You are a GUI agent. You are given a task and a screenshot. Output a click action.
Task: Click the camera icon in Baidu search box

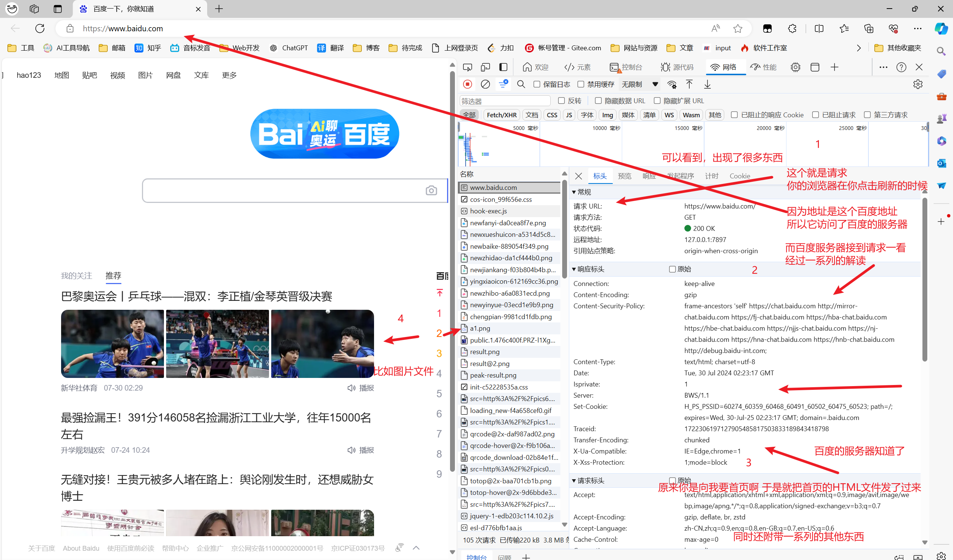pos(431,190)
